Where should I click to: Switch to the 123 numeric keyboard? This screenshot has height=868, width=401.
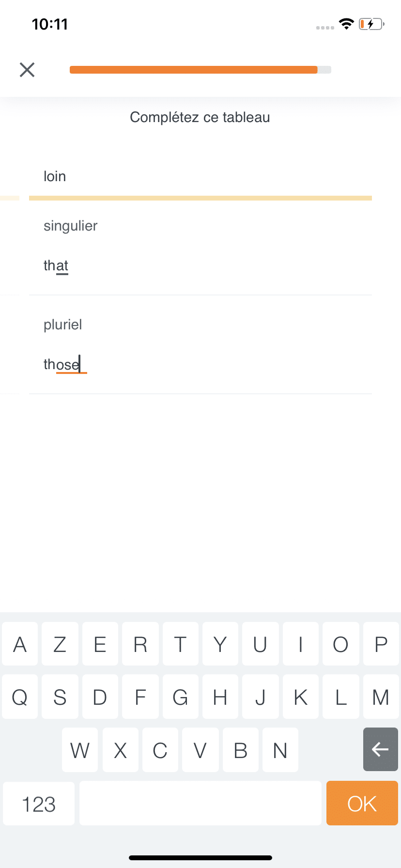click(x=39, y=804)
